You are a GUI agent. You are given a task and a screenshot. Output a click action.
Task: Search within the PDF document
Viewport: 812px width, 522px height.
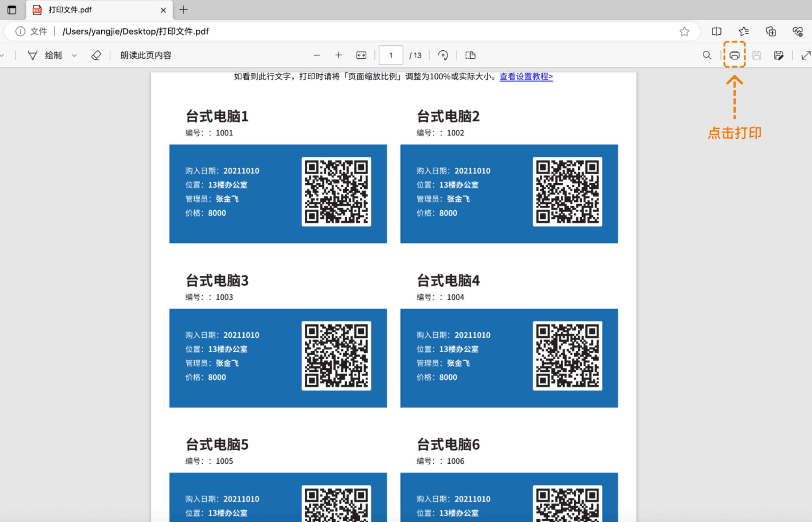706,55
